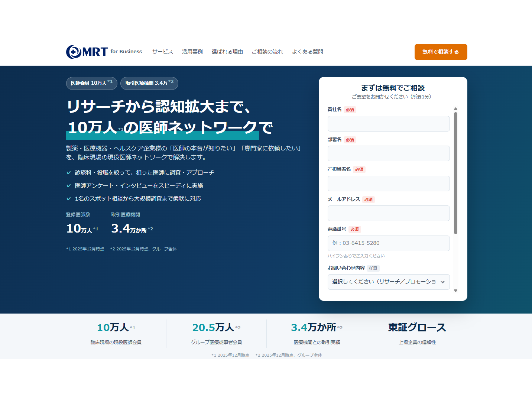Click the 任意 tag beside お問い合わせ内容

point(373,268)
